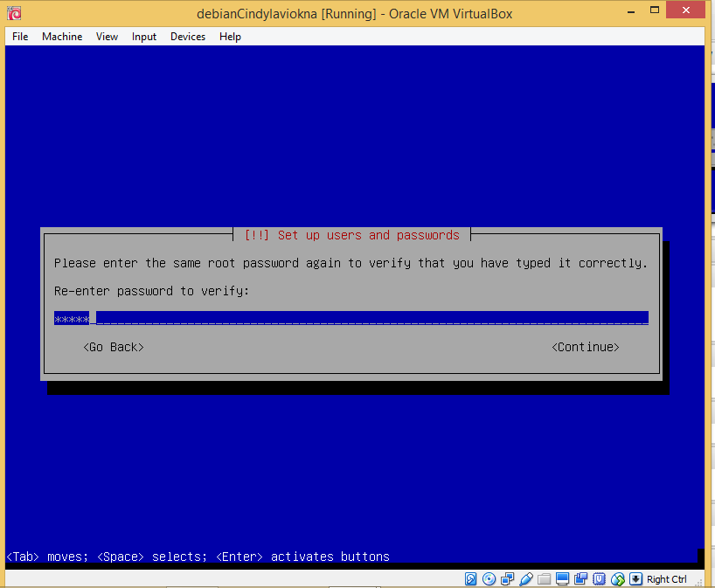Activate the Continue button
715x588 pixels.
point(586,348)
